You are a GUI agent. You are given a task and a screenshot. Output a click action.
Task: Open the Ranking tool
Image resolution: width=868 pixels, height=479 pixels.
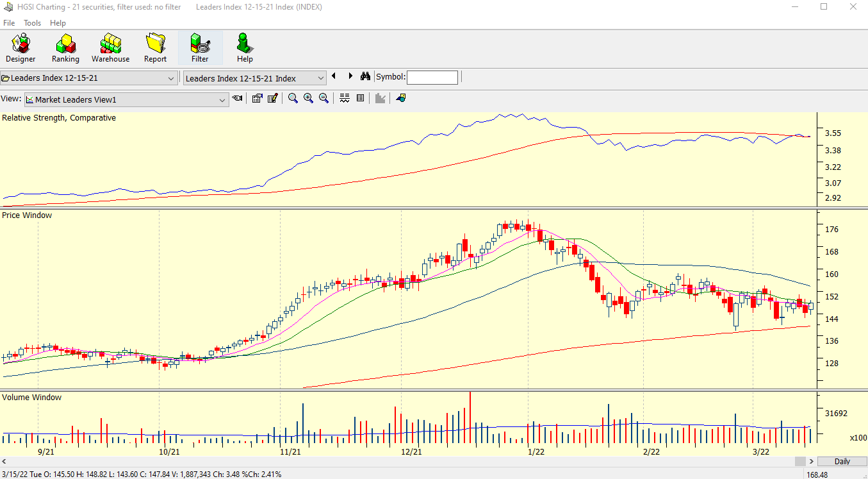pyautogui.click(x=65, y=48)
